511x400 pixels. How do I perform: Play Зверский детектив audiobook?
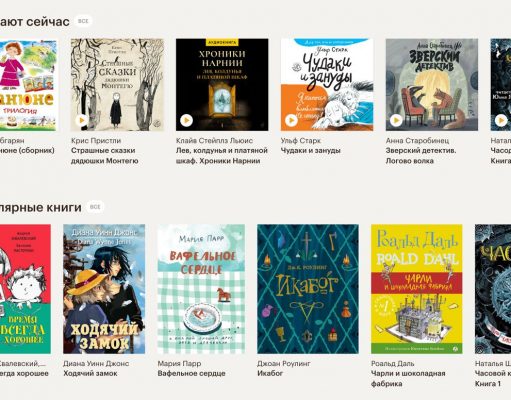[x=396, y=120]
